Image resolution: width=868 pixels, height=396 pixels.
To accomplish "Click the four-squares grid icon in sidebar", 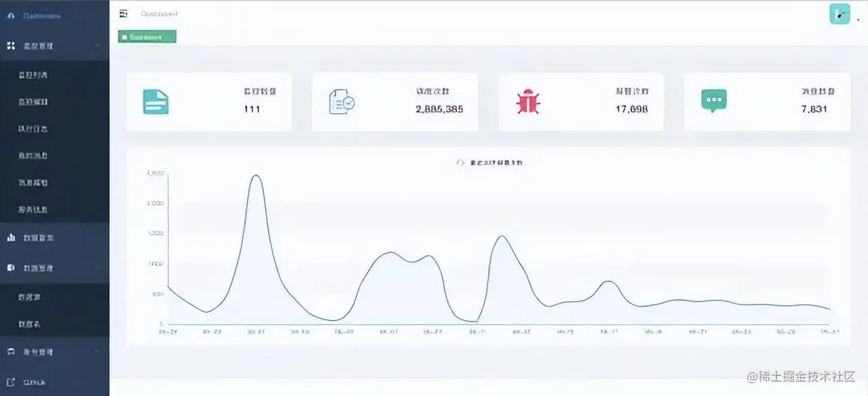I will click(11, 45).
